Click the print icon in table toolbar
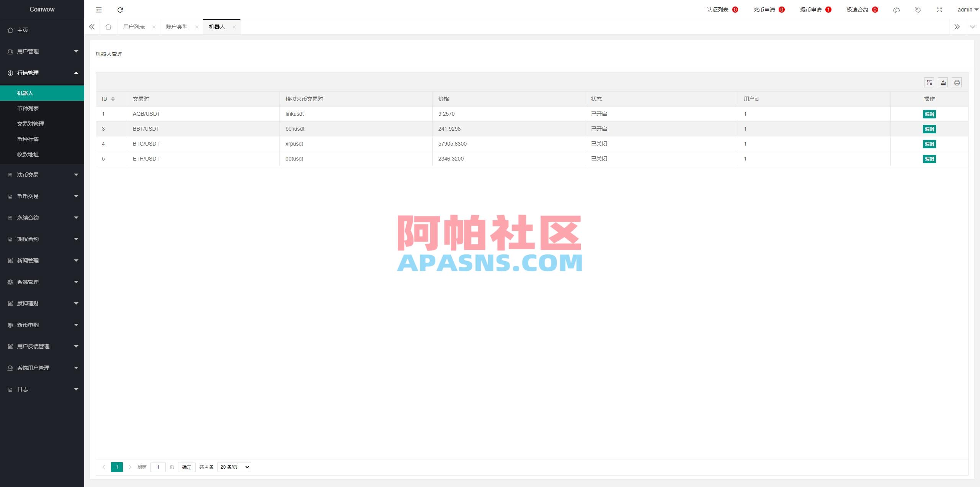 (x=957, y=82)
